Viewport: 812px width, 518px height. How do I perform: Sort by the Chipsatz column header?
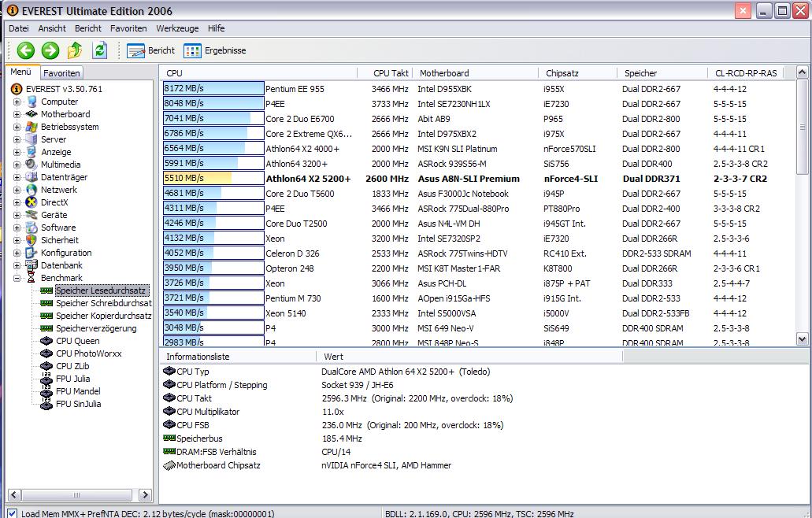(x=577, y=73)
